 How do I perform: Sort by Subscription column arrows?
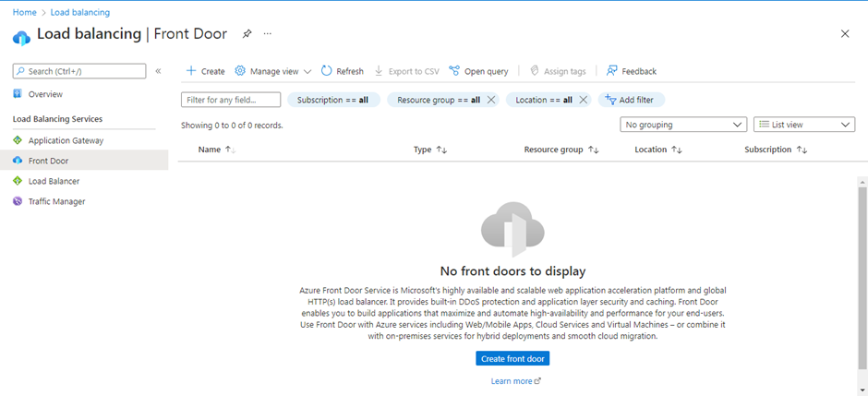pyautogui.click(x=802, y=150)
